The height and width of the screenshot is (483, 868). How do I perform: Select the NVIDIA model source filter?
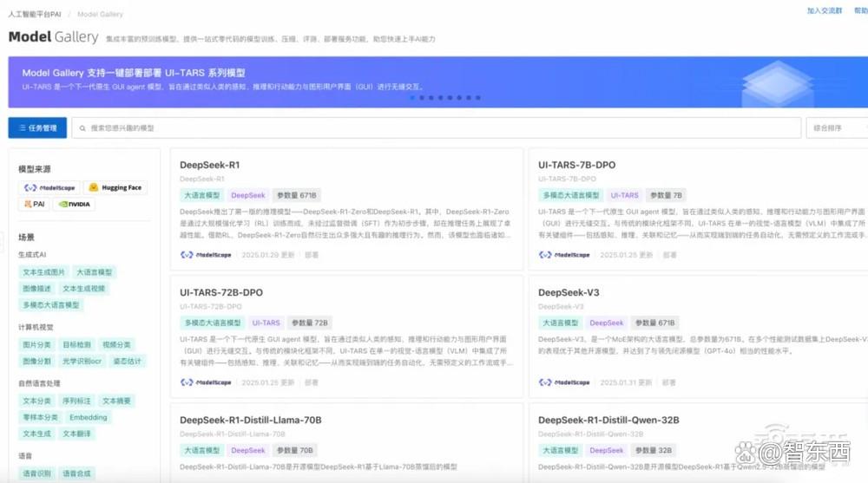click(x=74, y=204)
